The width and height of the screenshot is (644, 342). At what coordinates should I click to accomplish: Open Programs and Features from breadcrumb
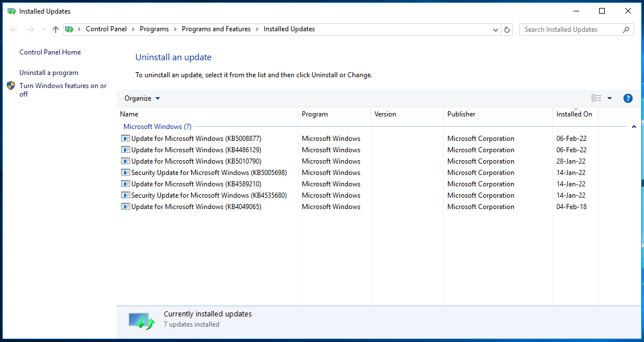tap(217, 28)
